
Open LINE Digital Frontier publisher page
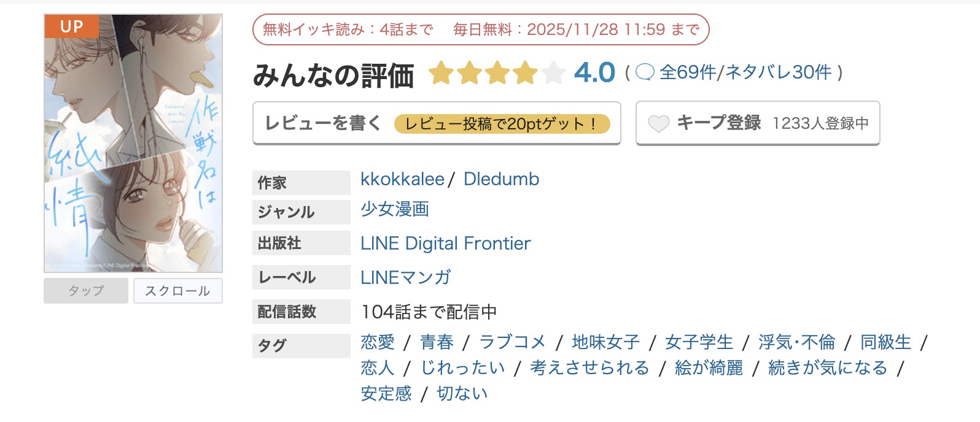click(x=446, y=243)
